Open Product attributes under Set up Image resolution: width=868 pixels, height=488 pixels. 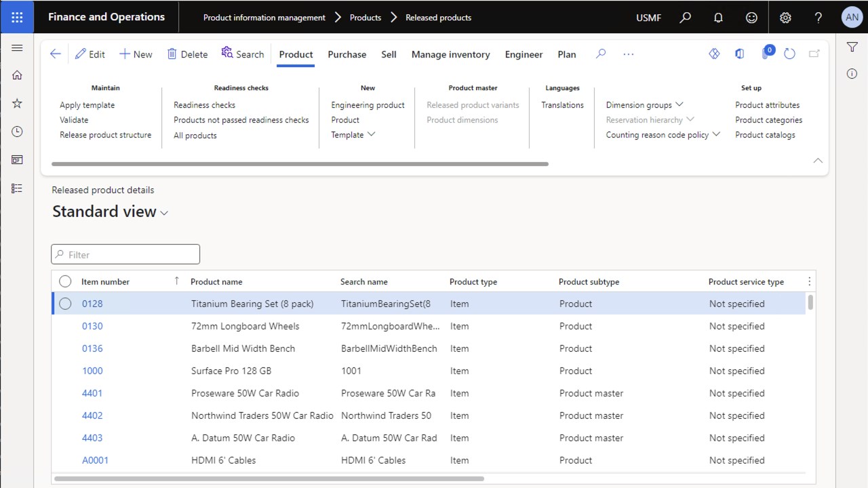(767, 105)
